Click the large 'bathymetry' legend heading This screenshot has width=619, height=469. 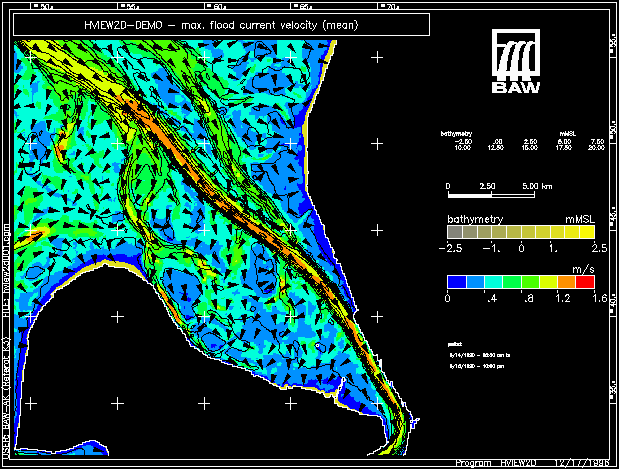(475, 219)
